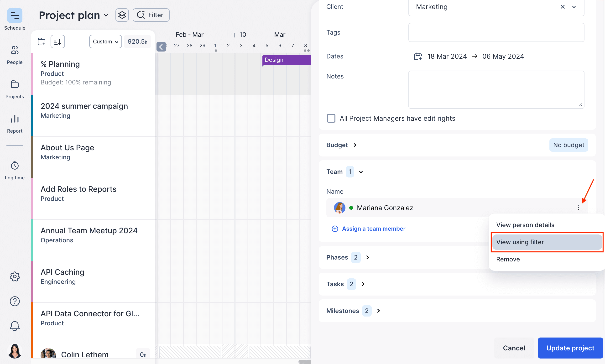605x364 pixels.
Task: Go to the People section
Action: click(x=15, y=50)
